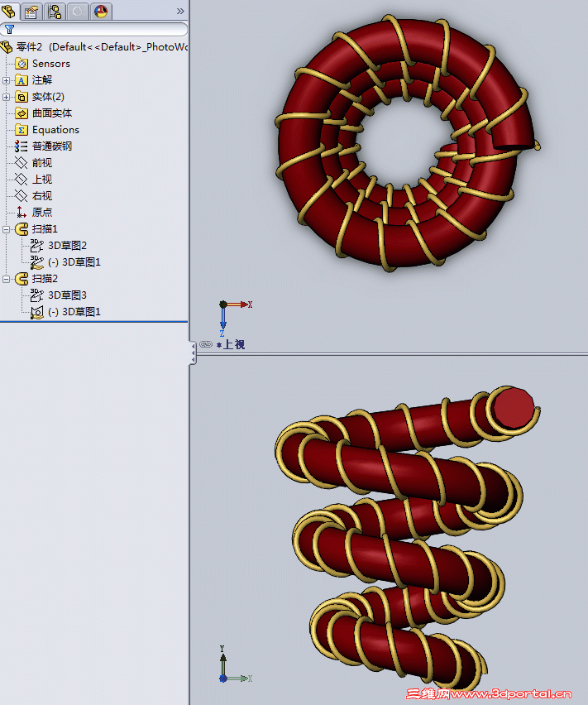
Task: Select the 原点 origin item
Action: tap(42, 212)
